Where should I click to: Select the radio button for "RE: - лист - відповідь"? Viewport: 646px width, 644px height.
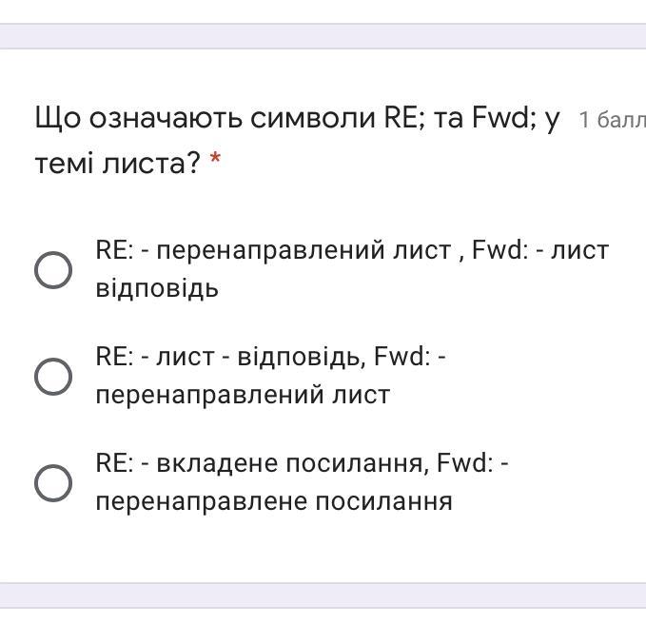(53, 377)
